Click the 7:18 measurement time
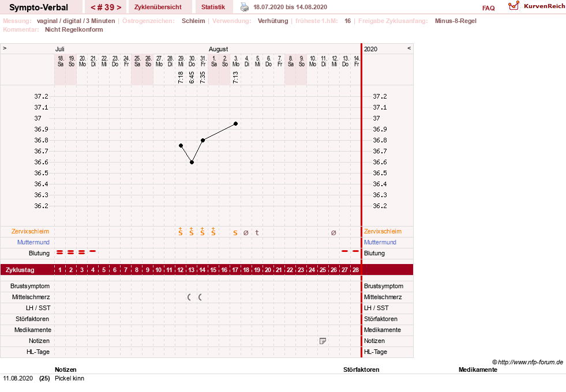Image resolution: width=566 pixels, height=392 pixels. (181, 77)
